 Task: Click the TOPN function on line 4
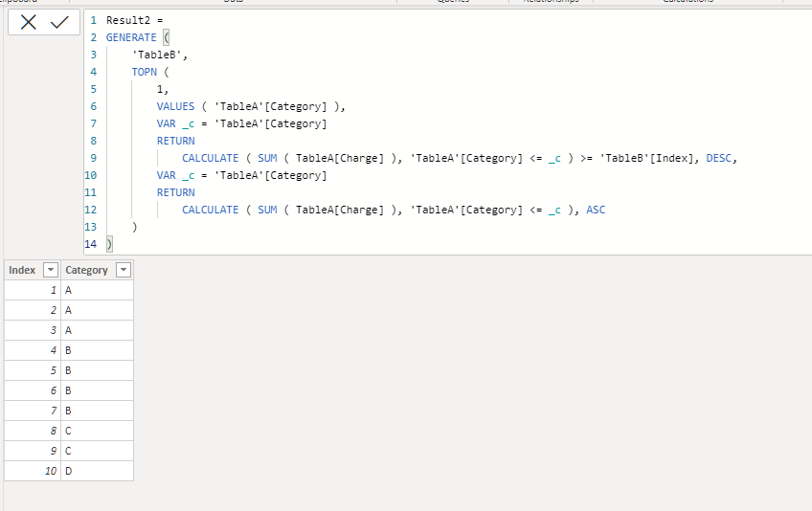click(x=144, y=72)
